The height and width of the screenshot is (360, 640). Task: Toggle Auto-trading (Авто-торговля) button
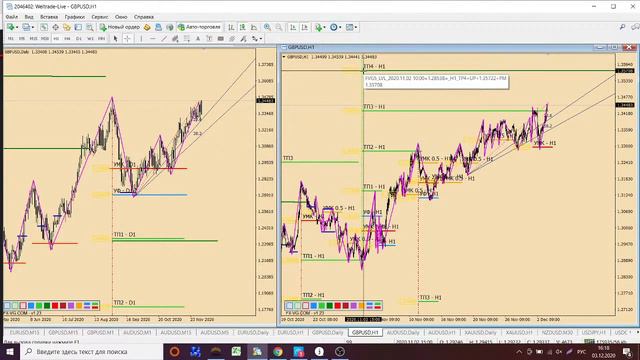199,27
